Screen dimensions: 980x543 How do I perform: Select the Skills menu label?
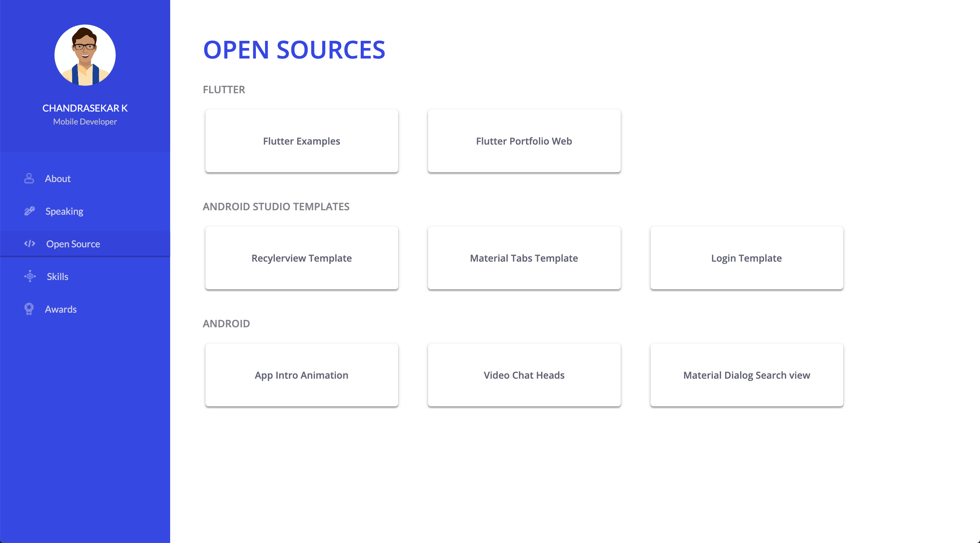(x=58, y=277)
